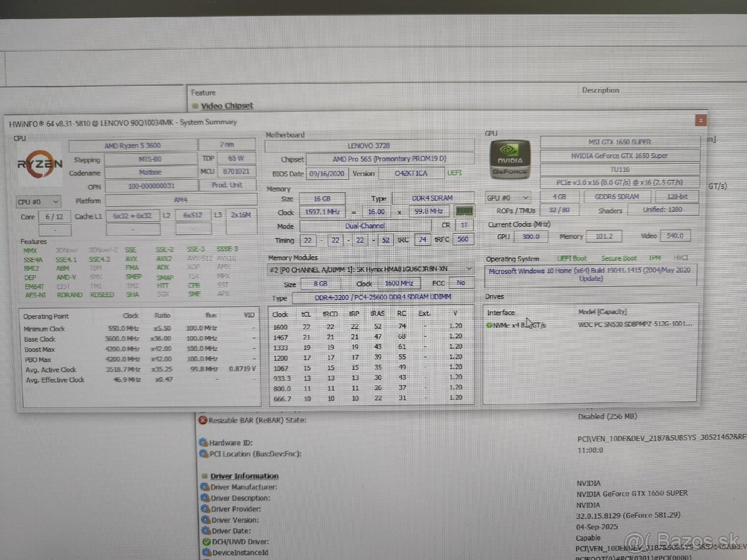Toggle the TPM status indicator
Screen dimensions: 747x560
654,258
